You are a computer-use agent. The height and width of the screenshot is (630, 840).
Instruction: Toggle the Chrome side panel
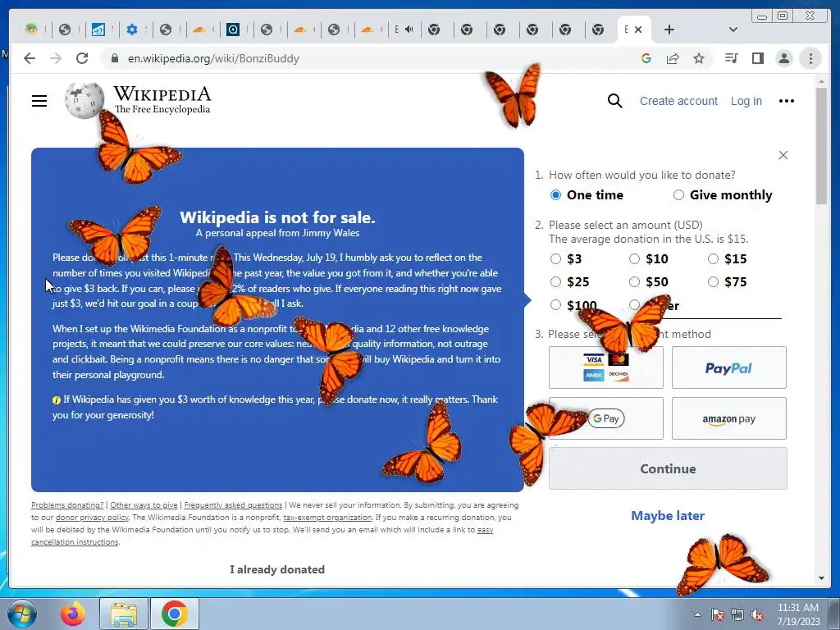pyautogui.click(x=757, y=58)
